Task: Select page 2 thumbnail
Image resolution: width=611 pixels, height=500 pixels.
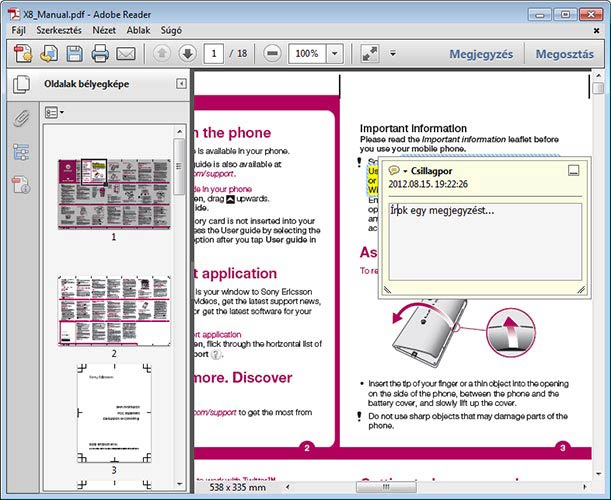Action: click(x=114, y=311)
